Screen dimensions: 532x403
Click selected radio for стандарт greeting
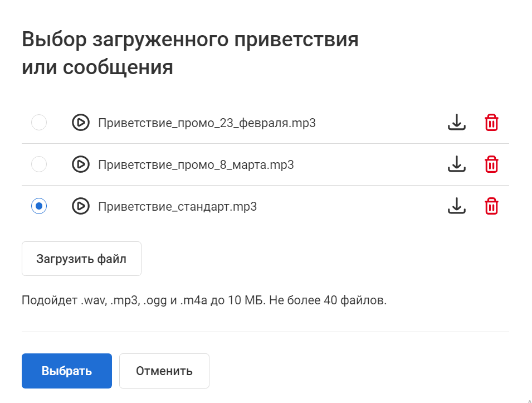point(39,206)
